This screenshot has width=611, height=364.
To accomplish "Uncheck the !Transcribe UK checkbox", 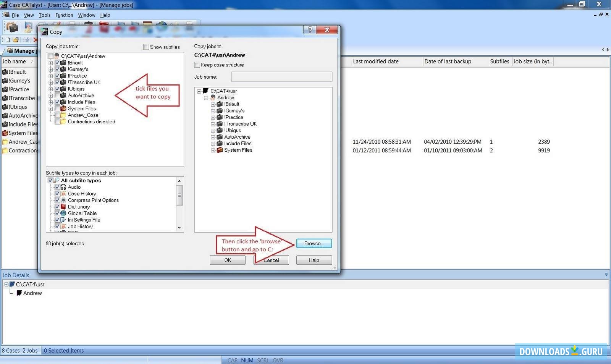I will click(x=57, y=83).
